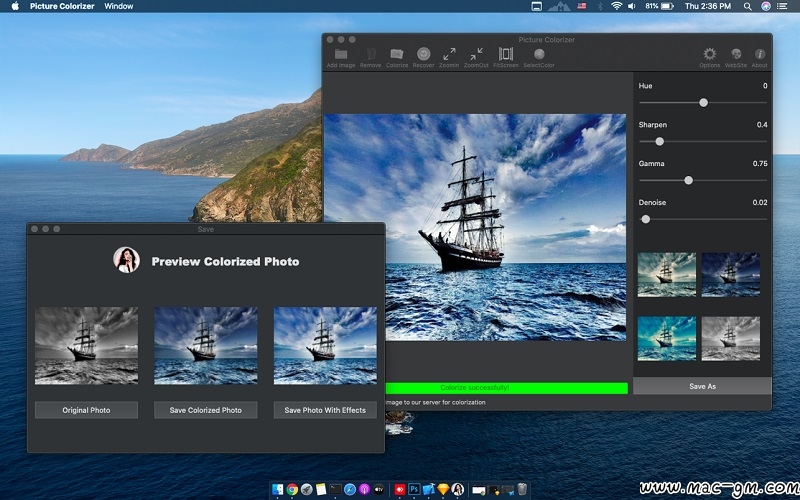
Task: Open Notification Center list icon
Action: coord(782,6)
